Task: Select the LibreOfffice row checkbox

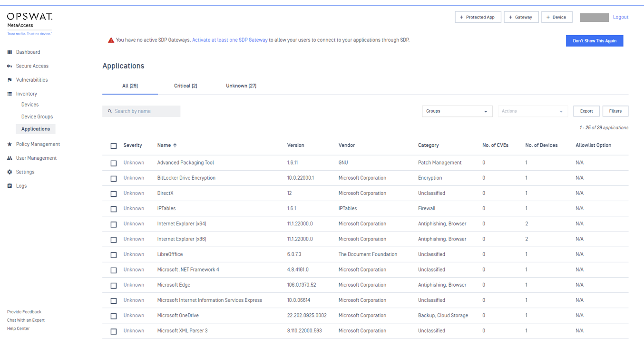Action: pos(114,255)
